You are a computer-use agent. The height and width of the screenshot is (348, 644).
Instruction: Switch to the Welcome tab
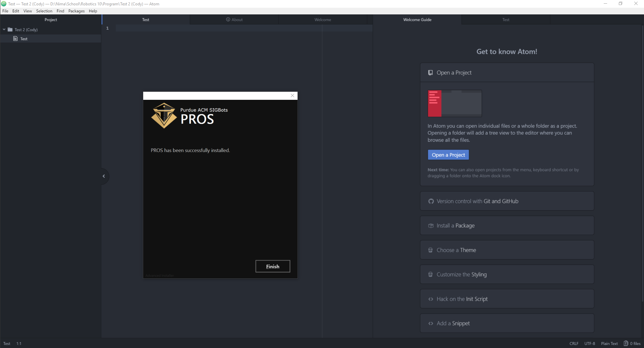(323, 19)
